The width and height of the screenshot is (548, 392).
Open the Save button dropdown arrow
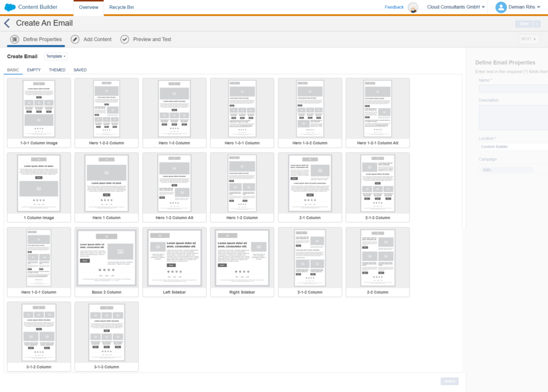point(537,24)
